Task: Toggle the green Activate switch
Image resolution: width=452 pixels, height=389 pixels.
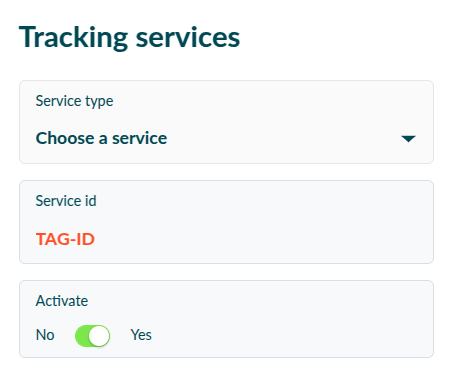Action: click(92, 336)
